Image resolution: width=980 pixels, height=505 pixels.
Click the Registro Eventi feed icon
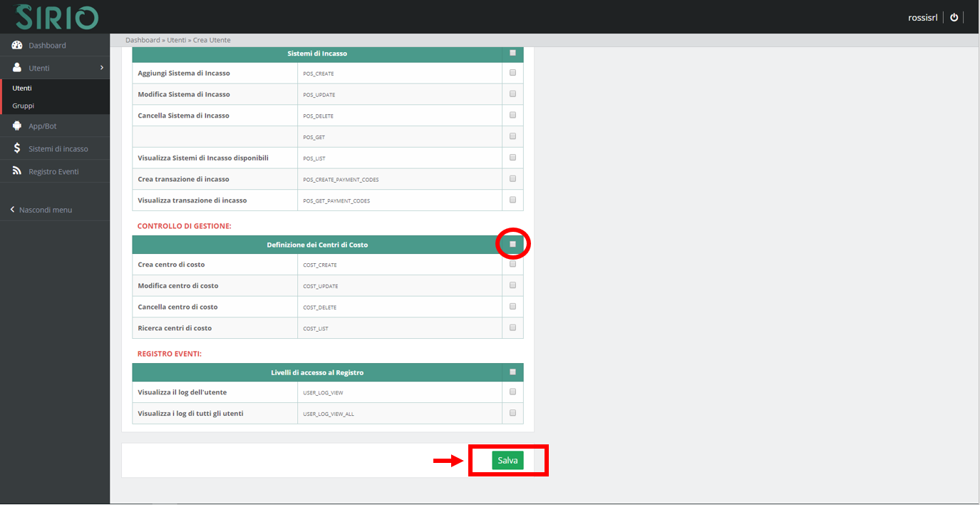(17, 171)
